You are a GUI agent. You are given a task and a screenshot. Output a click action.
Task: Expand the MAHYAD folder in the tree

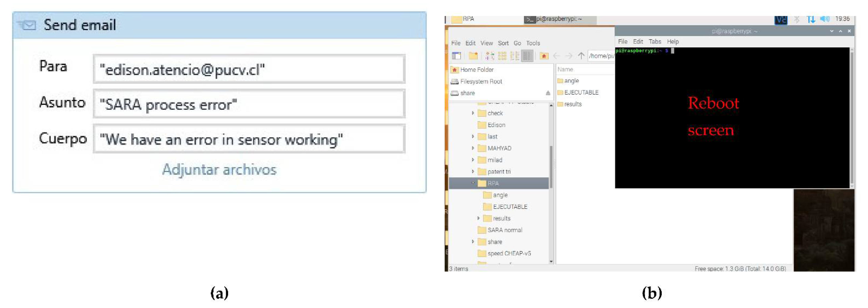pyautogui.click(x=473, y=148)
